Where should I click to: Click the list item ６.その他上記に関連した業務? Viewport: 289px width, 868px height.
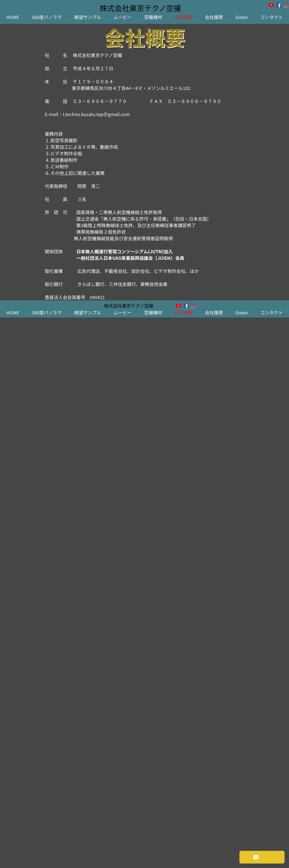(x=75, y=173)
